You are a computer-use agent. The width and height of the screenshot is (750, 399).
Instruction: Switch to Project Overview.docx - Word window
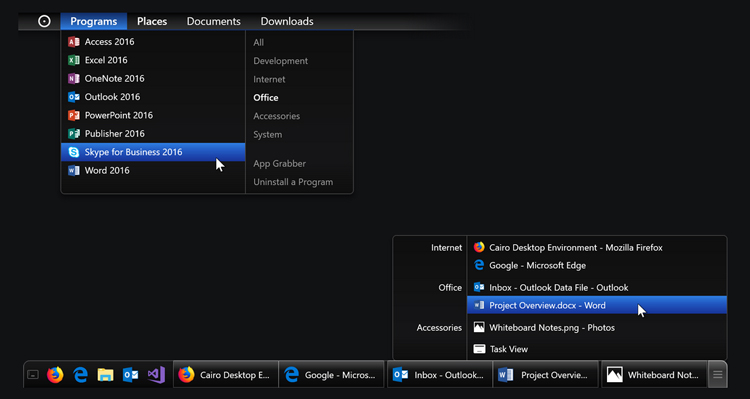pos(596,305)
